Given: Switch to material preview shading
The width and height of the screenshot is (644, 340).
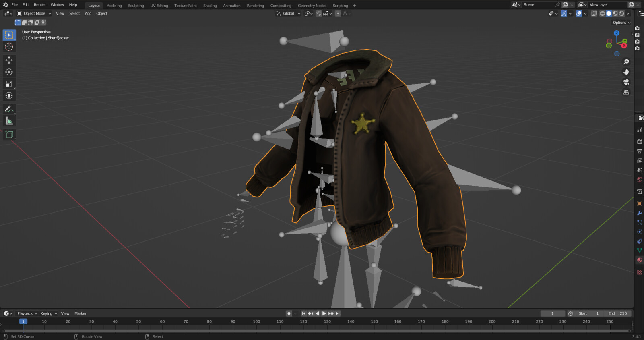Looking at the screenshot, I should pos(615,14).
